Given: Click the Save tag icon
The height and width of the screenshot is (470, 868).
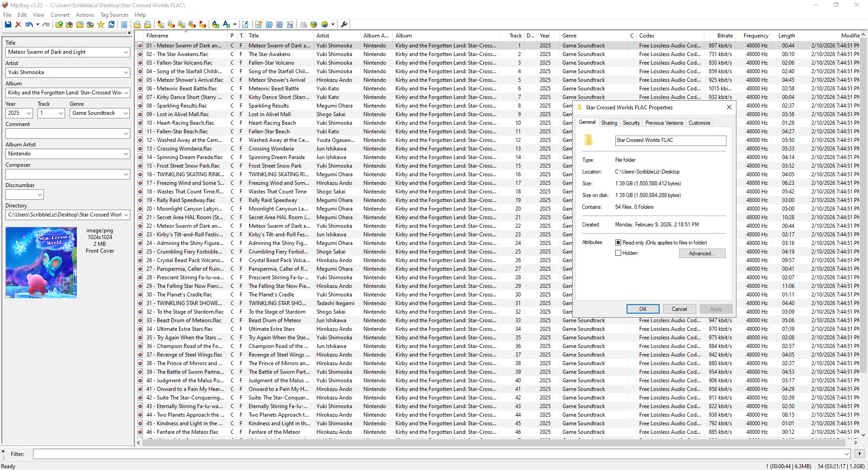Looking at the screenshot, I should pos(8,24).
